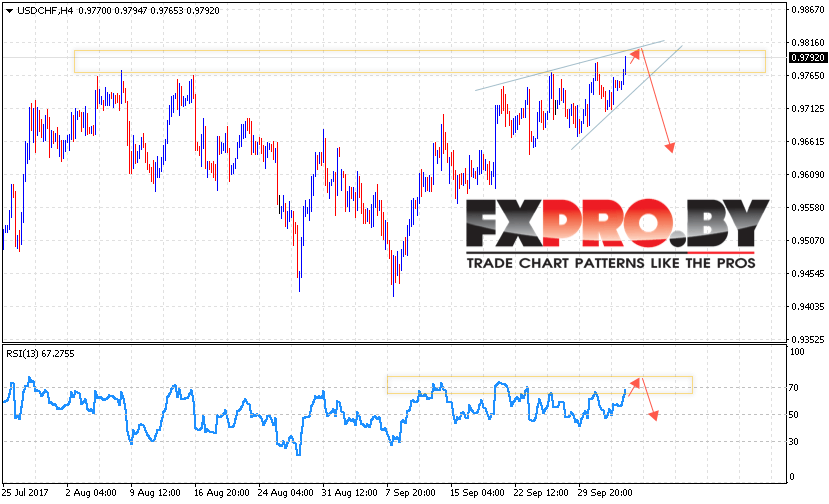
Task: Select price axis label 0.96615
Action: (808, 142)
